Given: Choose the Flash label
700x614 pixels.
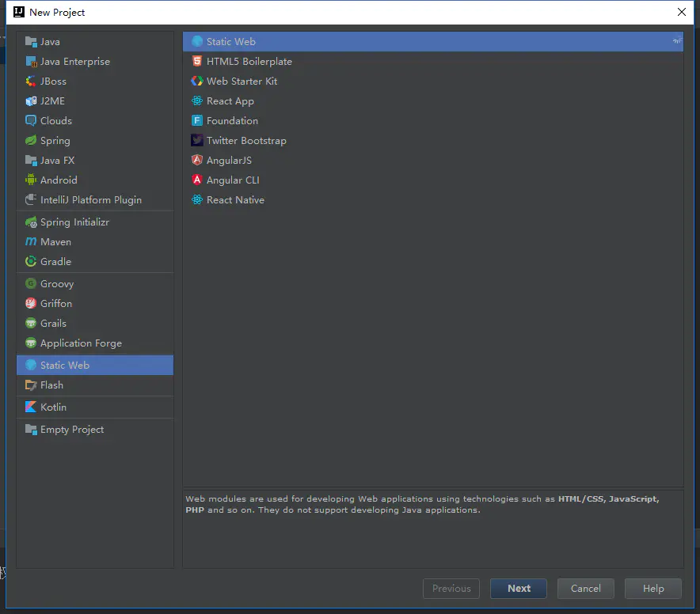Looking at the screenshot, I should 51,385.
